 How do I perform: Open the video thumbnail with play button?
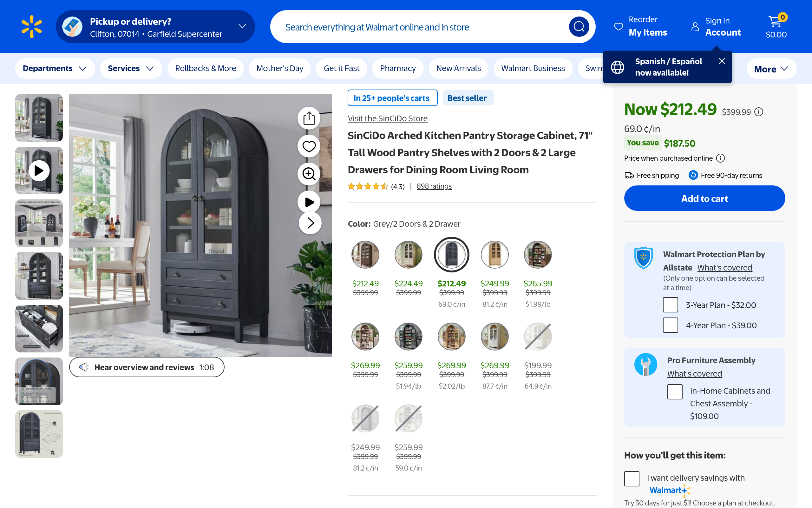pos(39,170)
